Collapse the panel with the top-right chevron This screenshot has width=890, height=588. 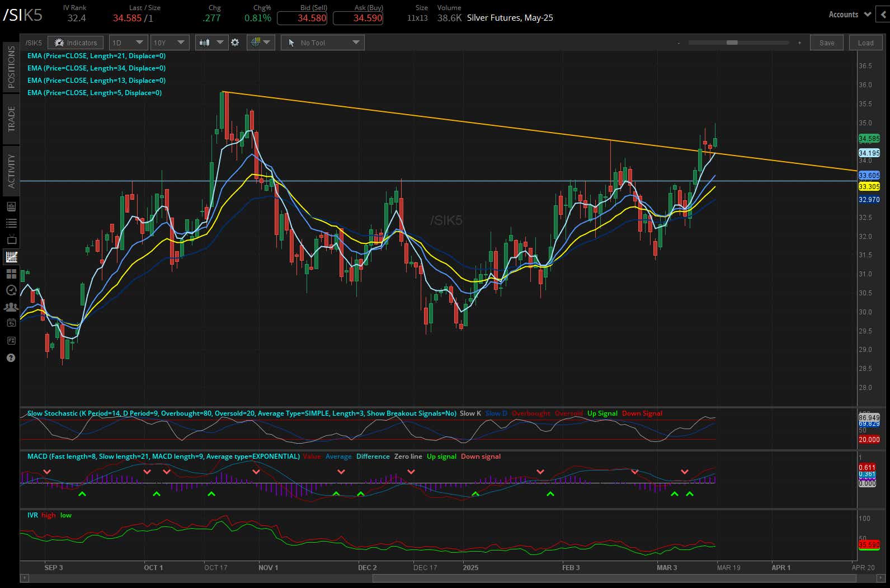pyautogui.click(x=884, y=15)
